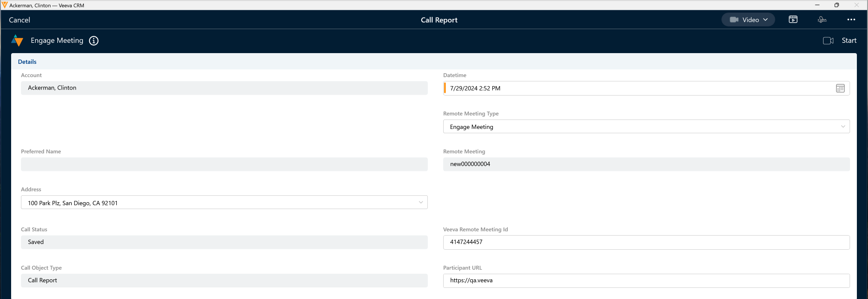Open the media player icon in header
The height and width of the screenshot is (299, 868).
pos(793,20)
